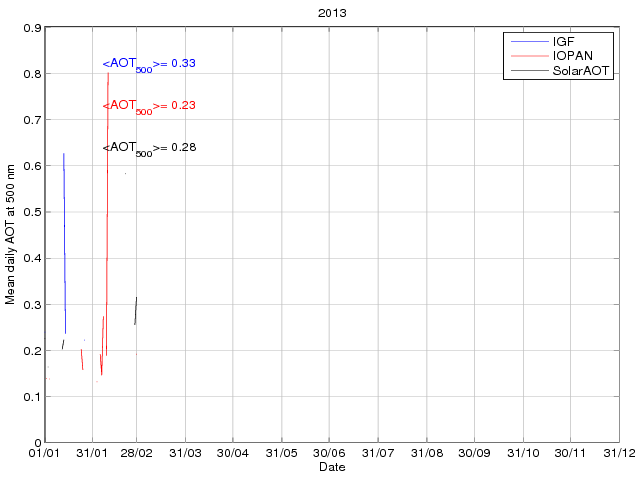
Task: Click the black SolarAOT legend line sample
Action: coord(529,71)
